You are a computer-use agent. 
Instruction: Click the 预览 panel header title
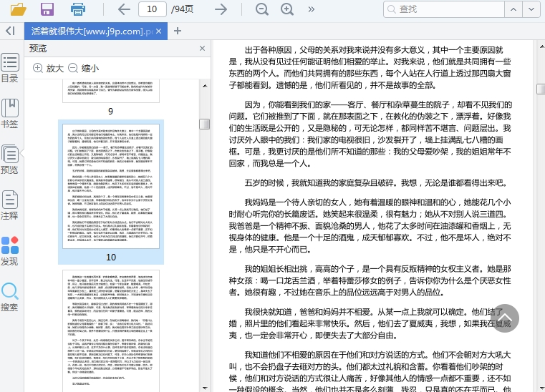coord(38,48)
